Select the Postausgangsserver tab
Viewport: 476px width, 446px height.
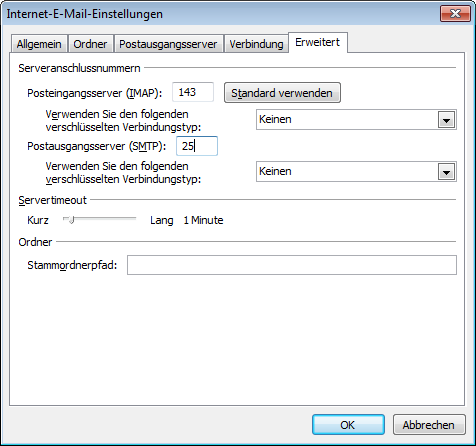168,44
